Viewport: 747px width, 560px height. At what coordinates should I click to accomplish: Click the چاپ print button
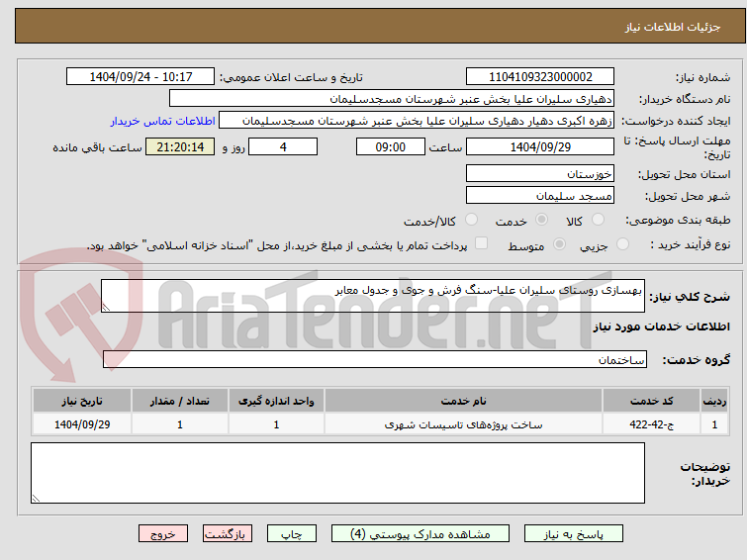(292, 534)
